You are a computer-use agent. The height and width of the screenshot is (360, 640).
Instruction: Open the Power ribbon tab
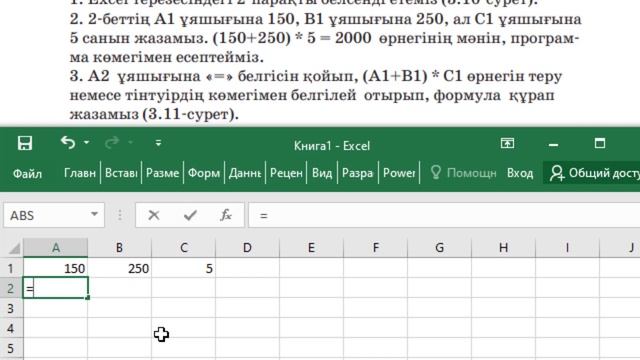pyautogui.click(x=399, y=173)
